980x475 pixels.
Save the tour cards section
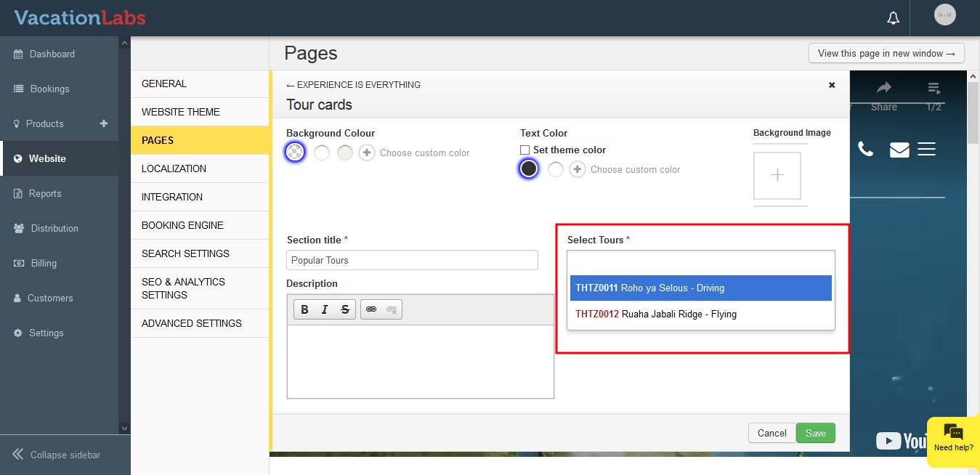(x=815, y=433)
